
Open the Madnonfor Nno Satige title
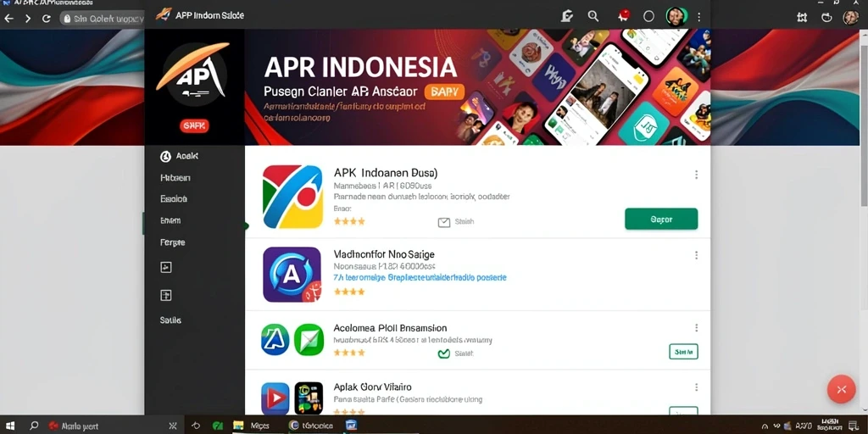(x=384, y=254)
